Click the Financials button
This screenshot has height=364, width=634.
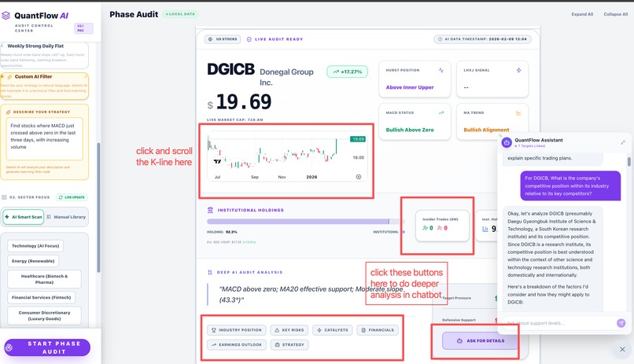378,330
